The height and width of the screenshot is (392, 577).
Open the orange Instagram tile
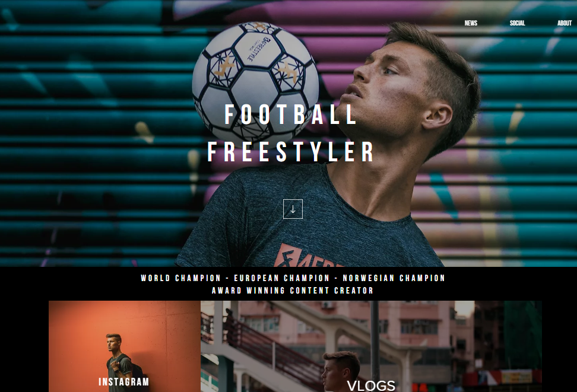click(125, 346)
